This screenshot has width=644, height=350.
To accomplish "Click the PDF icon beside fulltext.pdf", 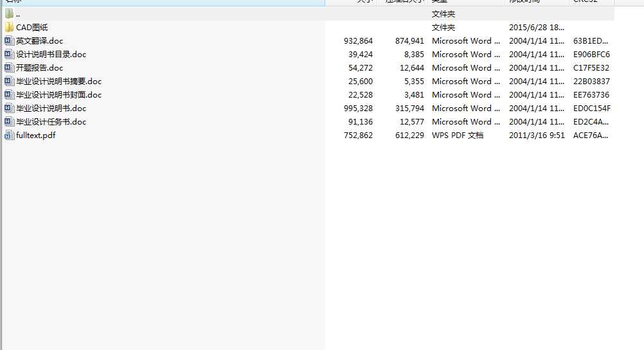I will point(9,136).
